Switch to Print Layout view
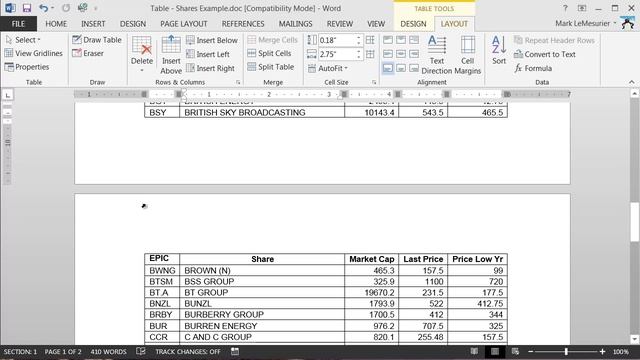640x360 pixels. click(495, 351)
